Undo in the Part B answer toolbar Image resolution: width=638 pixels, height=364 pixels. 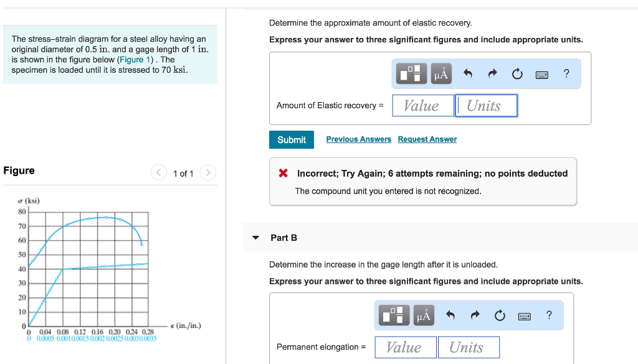click(450, 315)
